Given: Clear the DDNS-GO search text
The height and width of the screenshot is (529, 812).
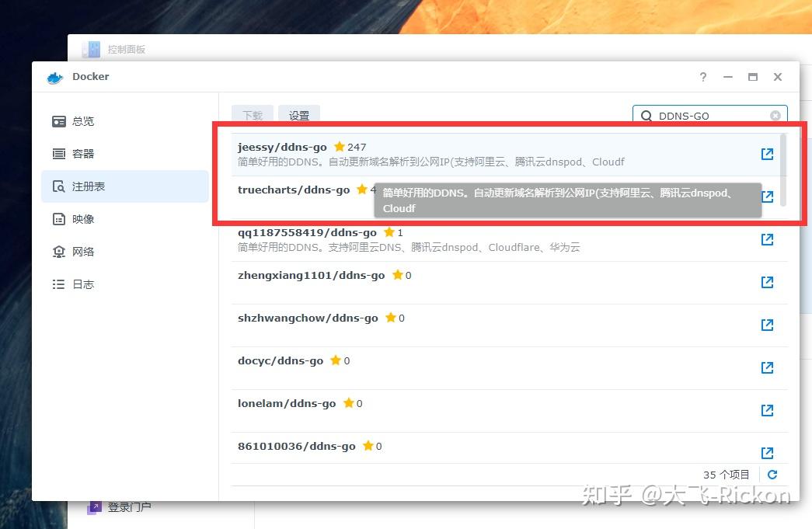Looking at the screenshot, I should point(775,116).
